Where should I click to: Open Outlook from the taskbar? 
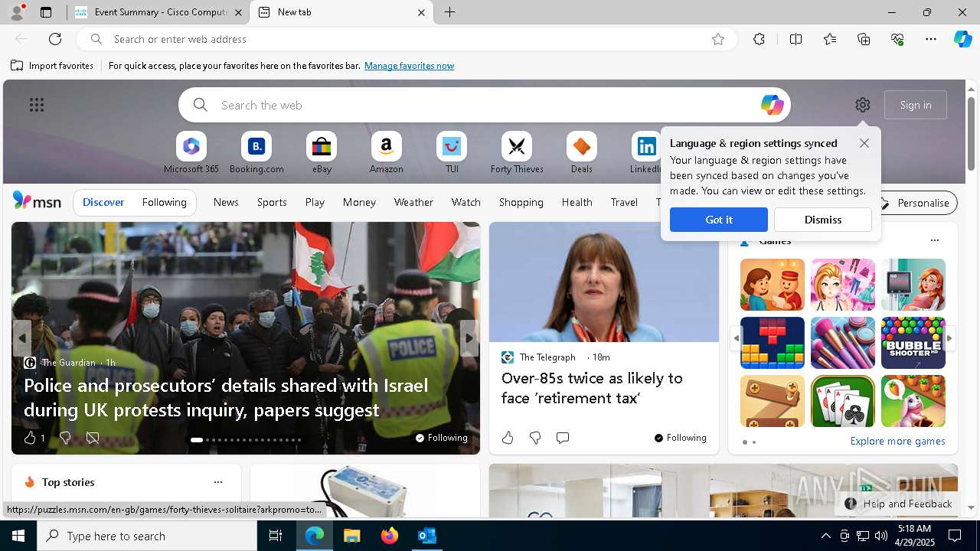click(426, 536)
